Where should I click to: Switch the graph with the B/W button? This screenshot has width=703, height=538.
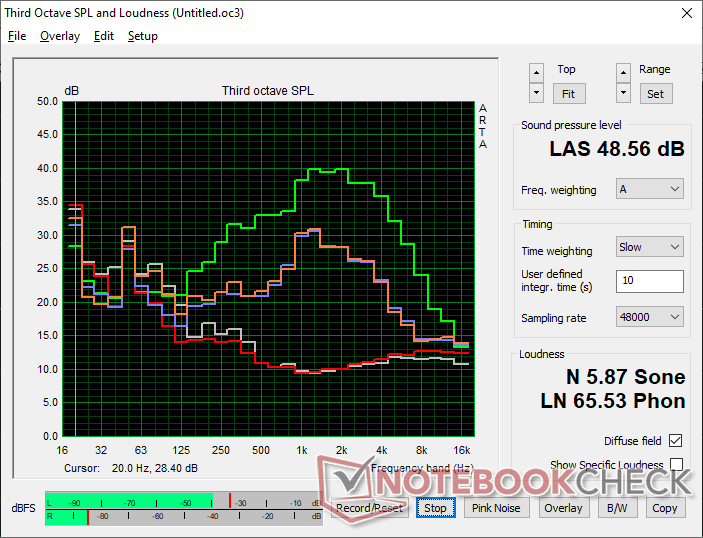pos(612,508)
